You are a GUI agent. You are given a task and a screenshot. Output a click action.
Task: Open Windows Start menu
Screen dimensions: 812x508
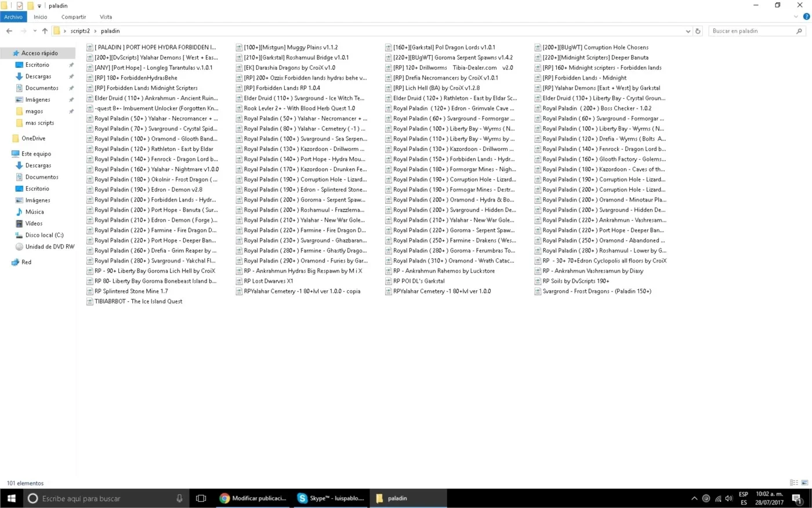pos(11,498)
